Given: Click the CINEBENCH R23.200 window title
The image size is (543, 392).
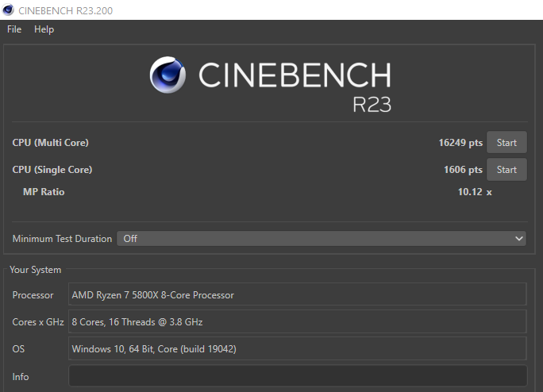Looking at the screenshot, I should [x=65, y=11].
